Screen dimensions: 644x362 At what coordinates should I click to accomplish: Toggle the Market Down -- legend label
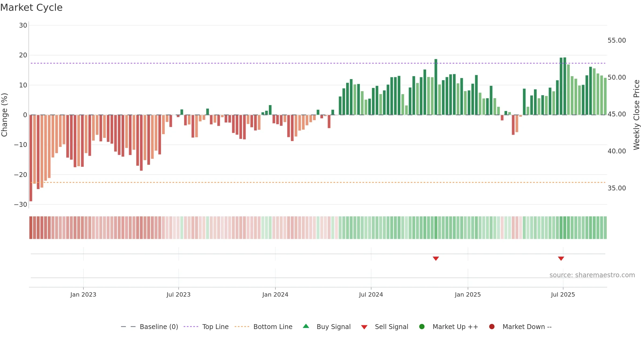click(x=527, y=327)
